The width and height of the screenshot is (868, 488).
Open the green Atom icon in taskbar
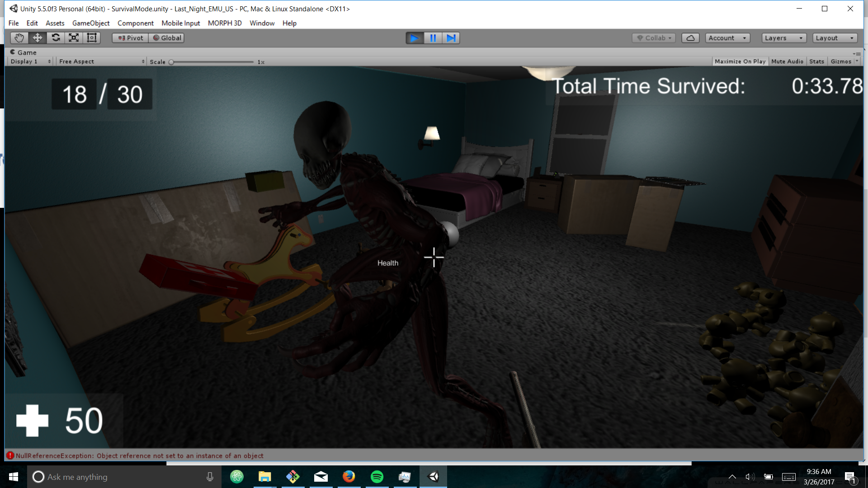[x=237, y=477]
